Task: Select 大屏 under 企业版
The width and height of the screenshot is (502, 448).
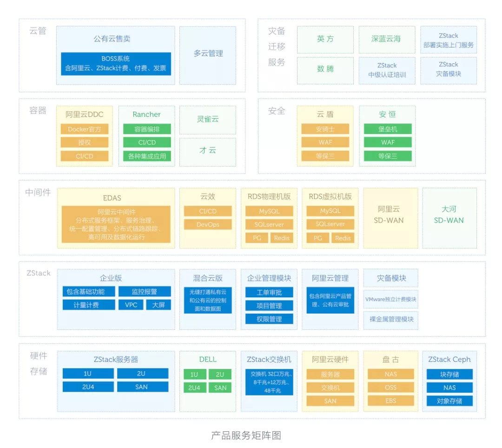Action: coord(159,305)
